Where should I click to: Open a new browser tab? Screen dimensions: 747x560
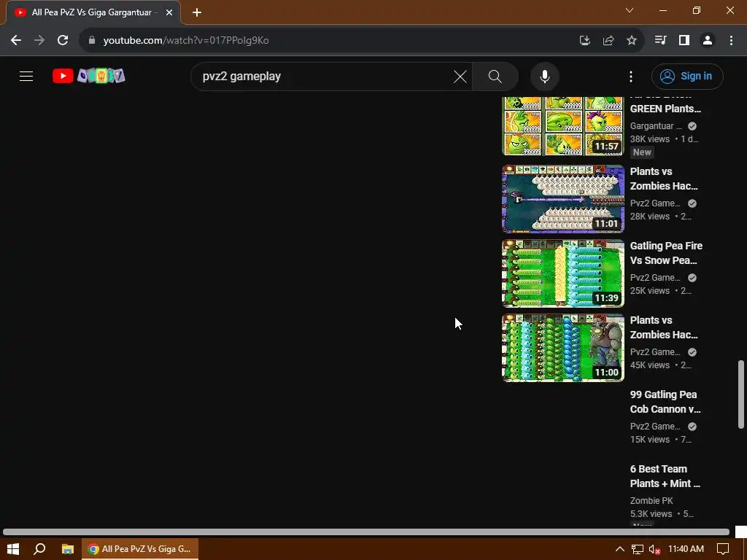(x=197, y=12)
